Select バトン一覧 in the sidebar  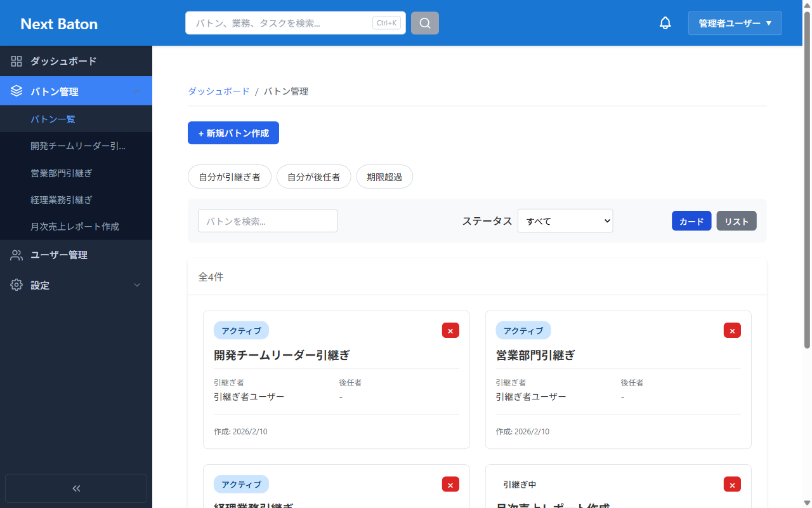(x=53, y=118)
